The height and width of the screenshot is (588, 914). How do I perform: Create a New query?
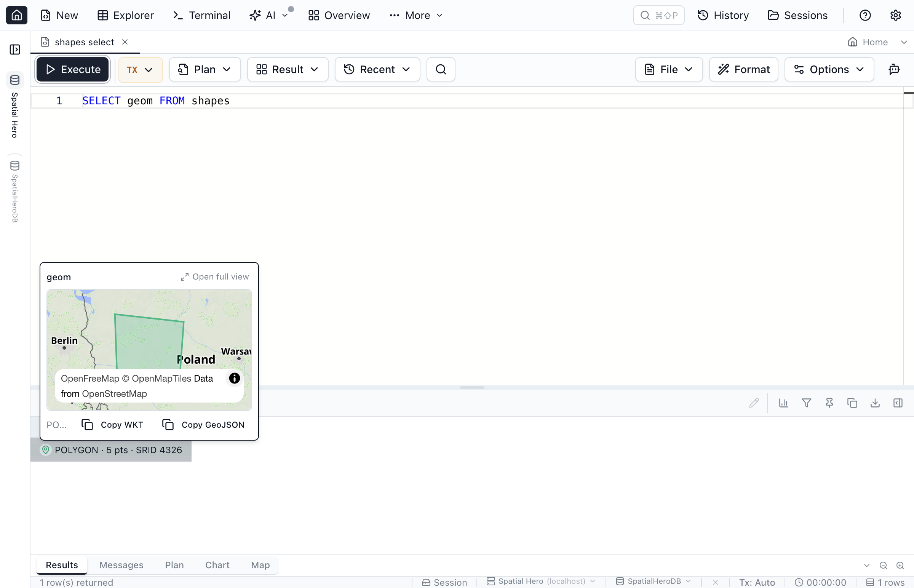point(59,15)
